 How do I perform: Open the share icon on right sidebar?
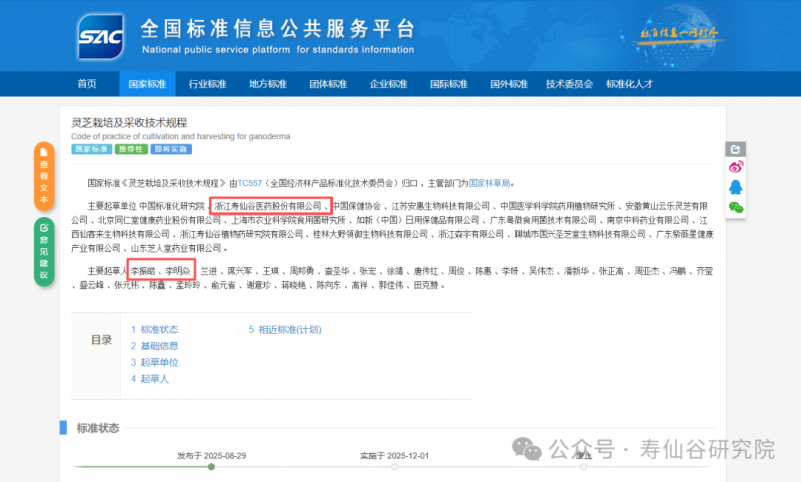click(x=736, y=149)
